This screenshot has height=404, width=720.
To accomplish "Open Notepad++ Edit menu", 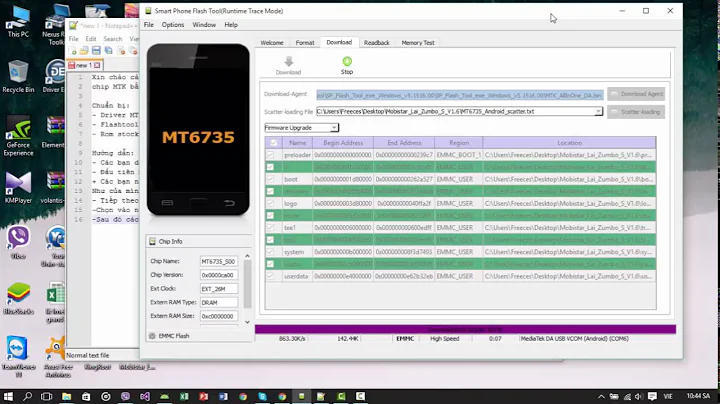I will (x=91, y=39).
